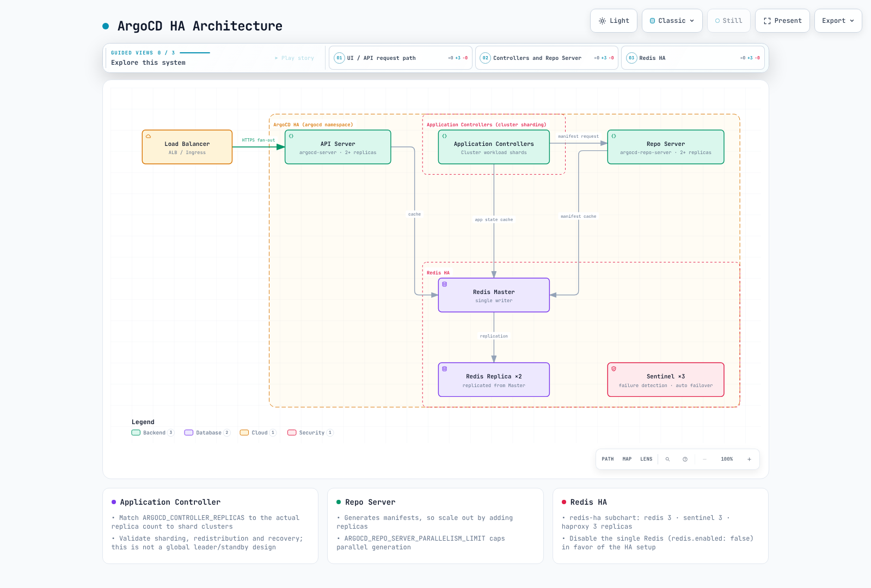Click the database icon on Redis Master
This screenshot has height=588, width=871.
point(444,284)
